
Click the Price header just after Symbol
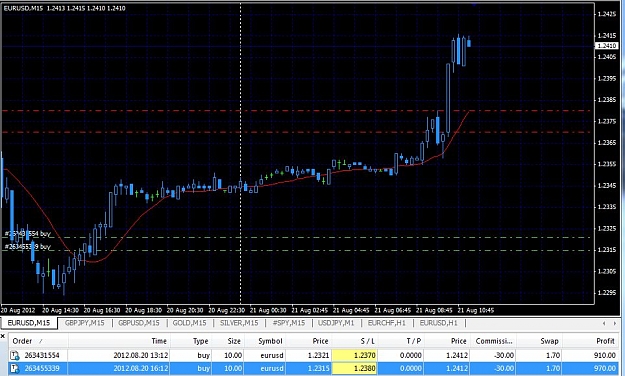coord(309,341)
